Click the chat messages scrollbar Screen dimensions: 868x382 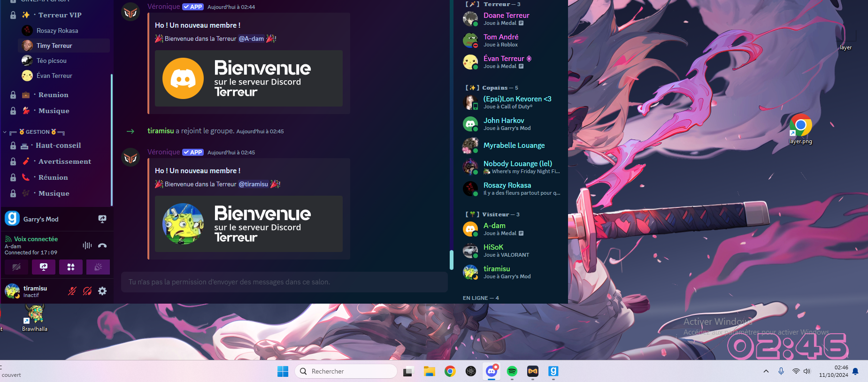point(452,260)
